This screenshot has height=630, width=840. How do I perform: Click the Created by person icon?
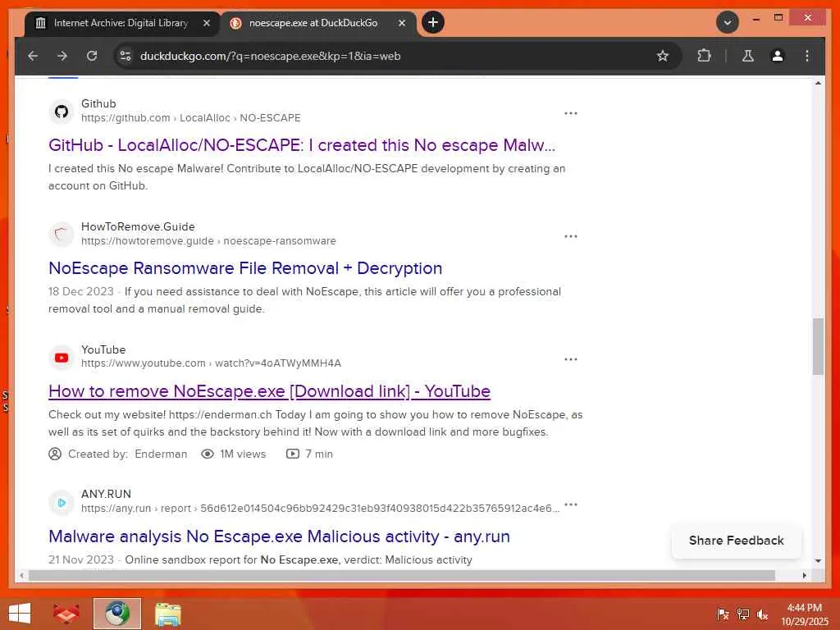pos(55,454)
